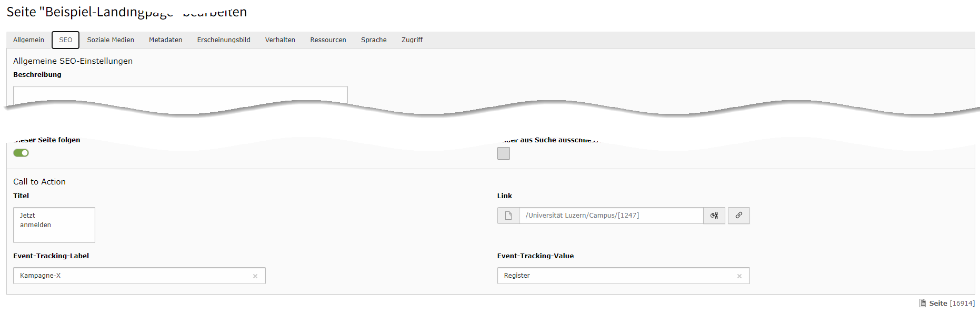Image resolution: width=980 pixels, height=312 pixels.
Task: Click the Call to Action Titel field
Action: [x=54, y=225]
